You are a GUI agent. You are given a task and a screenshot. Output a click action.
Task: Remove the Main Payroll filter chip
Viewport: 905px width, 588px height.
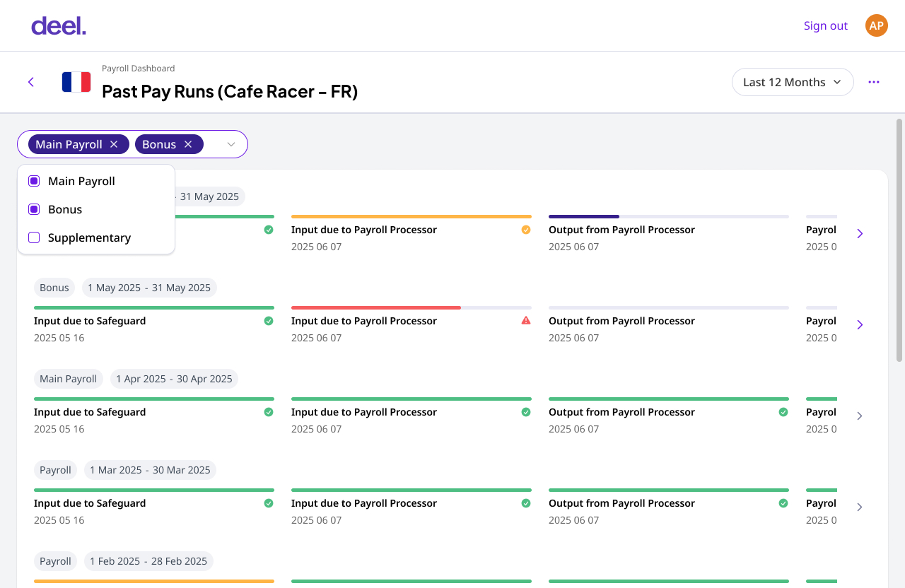coord(114,144)
